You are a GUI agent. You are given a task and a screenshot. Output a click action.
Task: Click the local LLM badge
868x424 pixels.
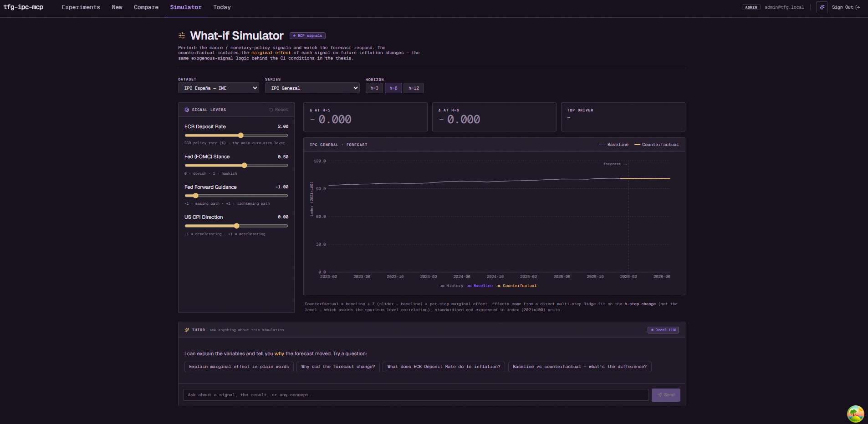(663, 330)
